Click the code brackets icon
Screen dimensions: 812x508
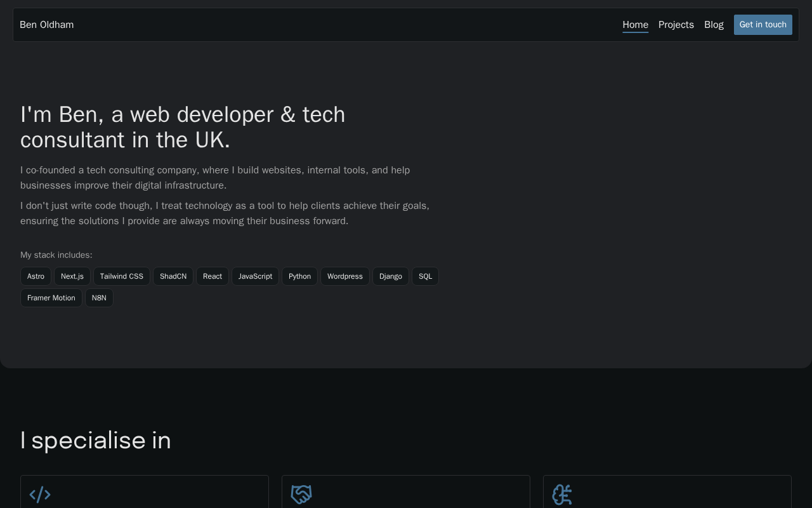[x=40, y=495]
